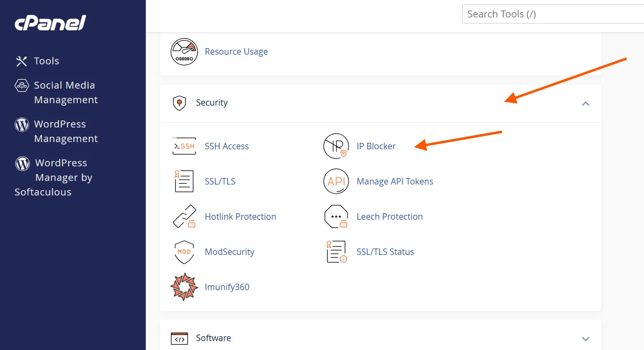Focus the Search Tools input field
This screenshot has height=350, width=644.
click(x=553, y=14)
